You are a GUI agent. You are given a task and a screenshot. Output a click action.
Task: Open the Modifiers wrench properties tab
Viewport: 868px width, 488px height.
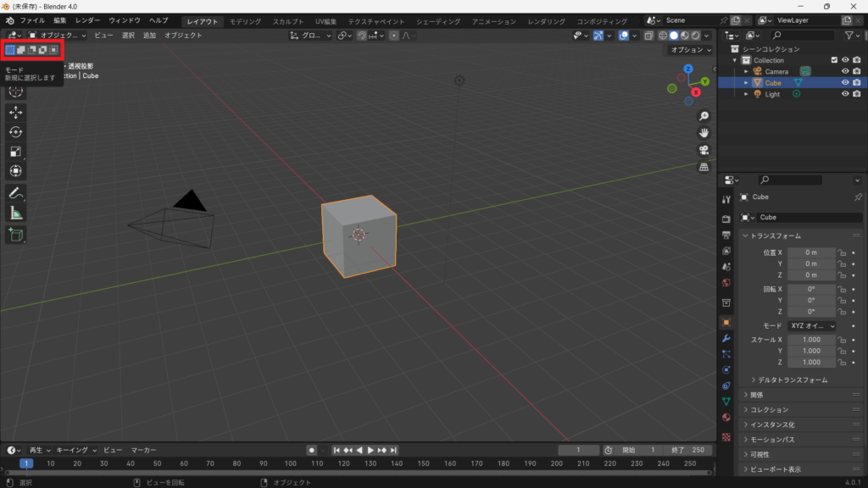pos(726,338)
